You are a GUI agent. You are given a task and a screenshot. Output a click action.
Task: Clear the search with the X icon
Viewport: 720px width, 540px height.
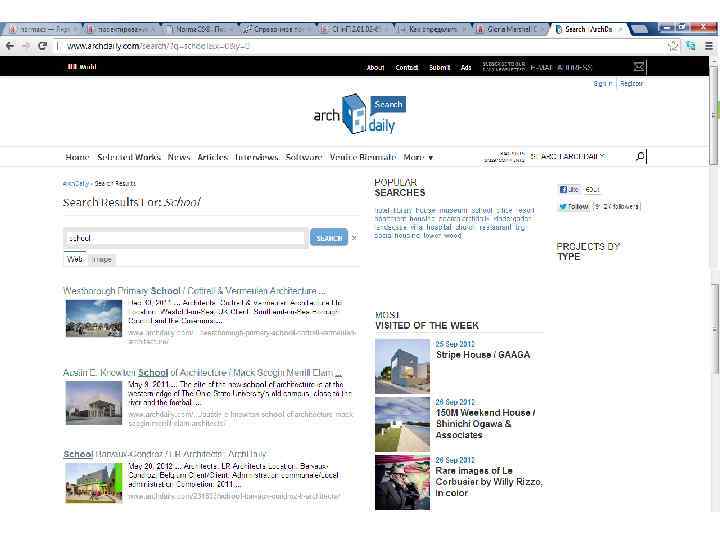[x=354, y=237]
